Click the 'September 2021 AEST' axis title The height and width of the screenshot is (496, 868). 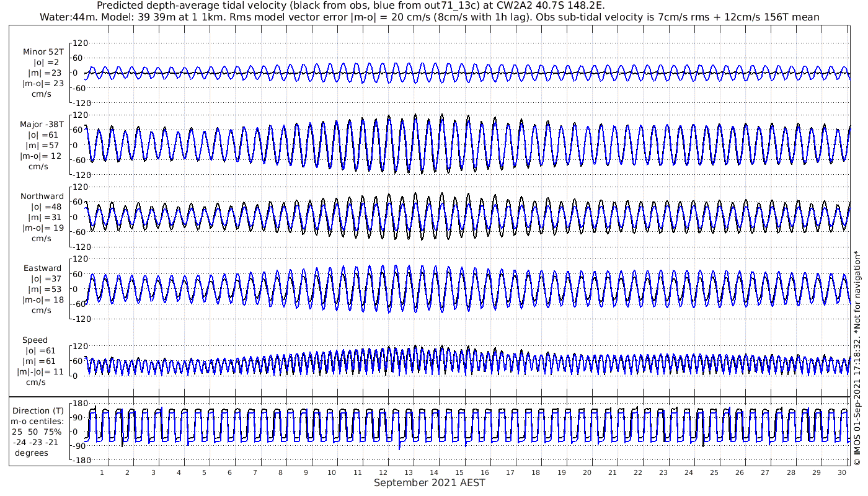[x=429, y=483]
